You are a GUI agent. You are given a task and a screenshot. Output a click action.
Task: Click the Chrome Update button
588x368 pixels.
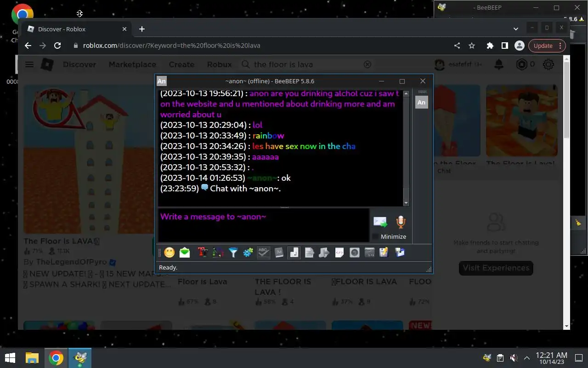[x=543, y=46]
